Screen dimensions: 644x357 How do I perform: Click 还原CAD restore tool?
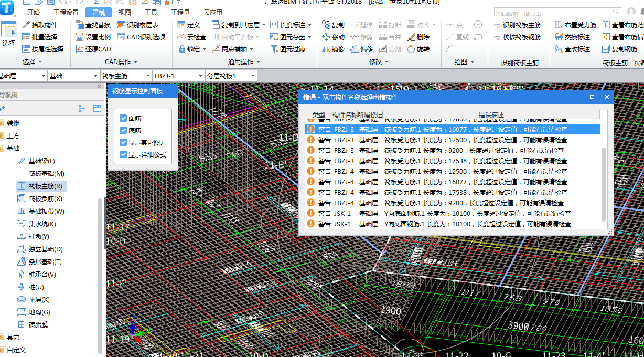tap(93, 49)
